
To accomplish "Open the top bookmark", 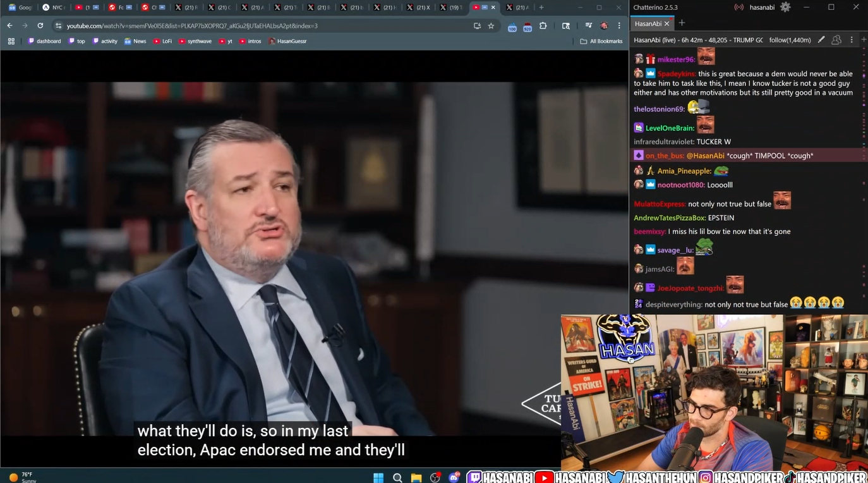I will click(76, 41).
